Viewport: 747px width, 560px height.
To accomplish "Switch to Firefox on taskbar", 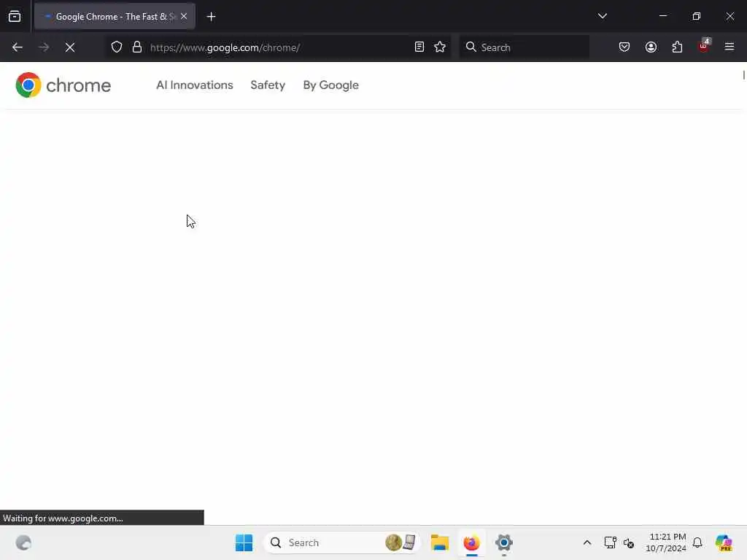I will coord(471,542).
